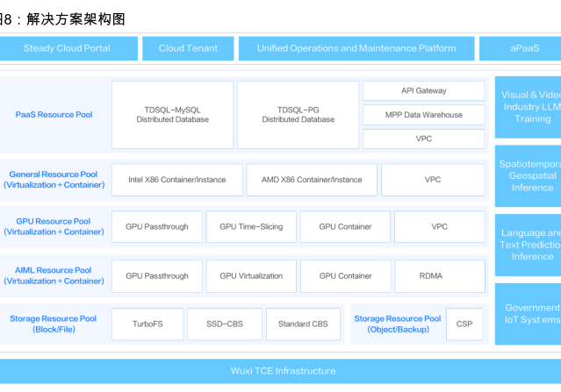Screen dimensions: 561x392
Task: Select the RDMA box
Action: click(431, 275)
